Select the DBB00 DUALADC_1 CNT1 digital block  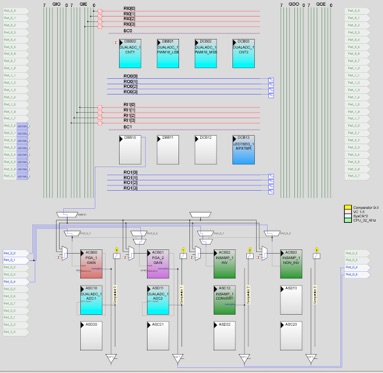pyautogui.click(x=130, y=54)
